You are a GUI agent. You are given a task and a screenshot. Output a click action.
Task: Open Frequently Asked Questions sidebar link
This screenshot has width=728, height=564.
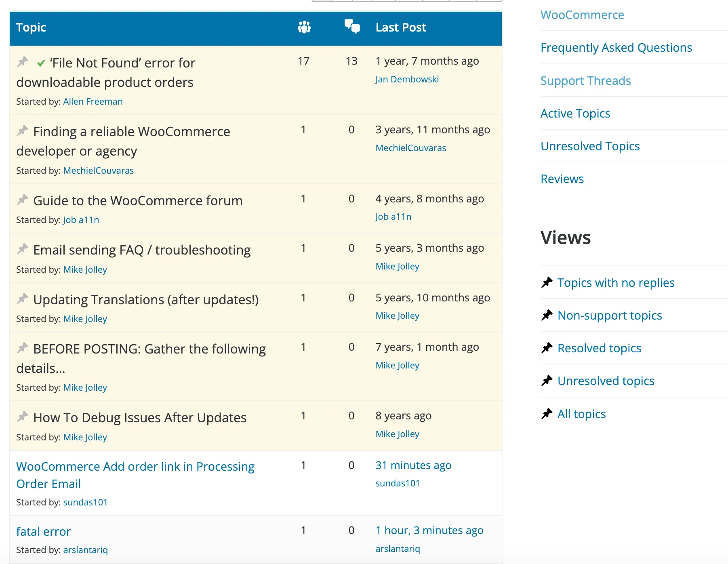coord(616,48)
